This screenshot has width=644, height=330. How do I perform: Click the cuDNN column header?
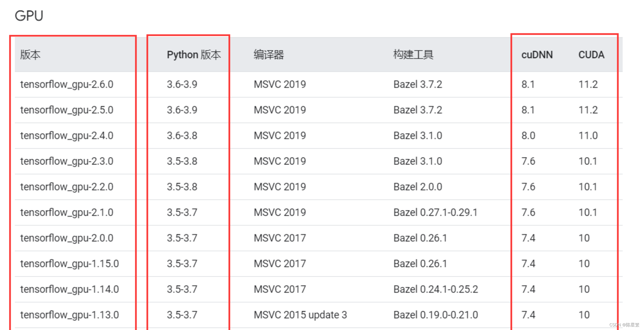pos(537,55)
